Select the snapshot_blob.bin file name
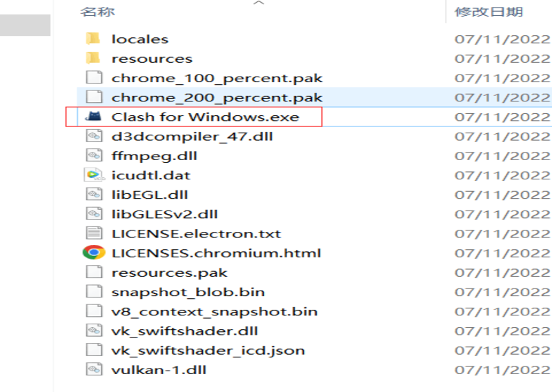Screen dimensions: 552x392 click(188, 292)
